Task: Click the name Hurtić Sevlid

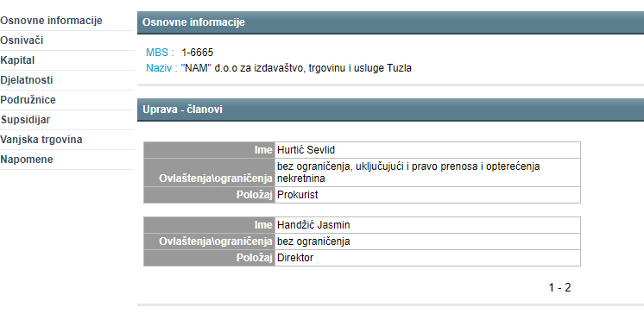Action: [306, 150]
